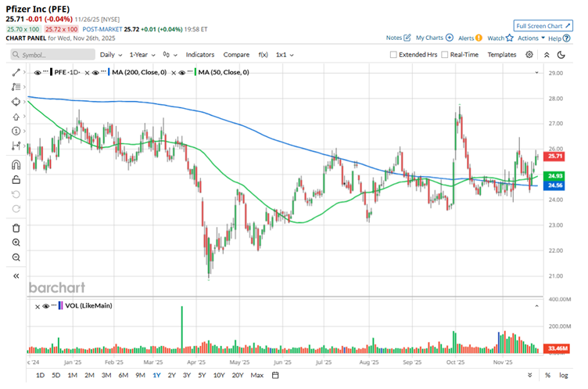The image size is (588, 389).
Task: Collapse the drawing toolbar with double chevron
Action: click(x=16, y=276)
